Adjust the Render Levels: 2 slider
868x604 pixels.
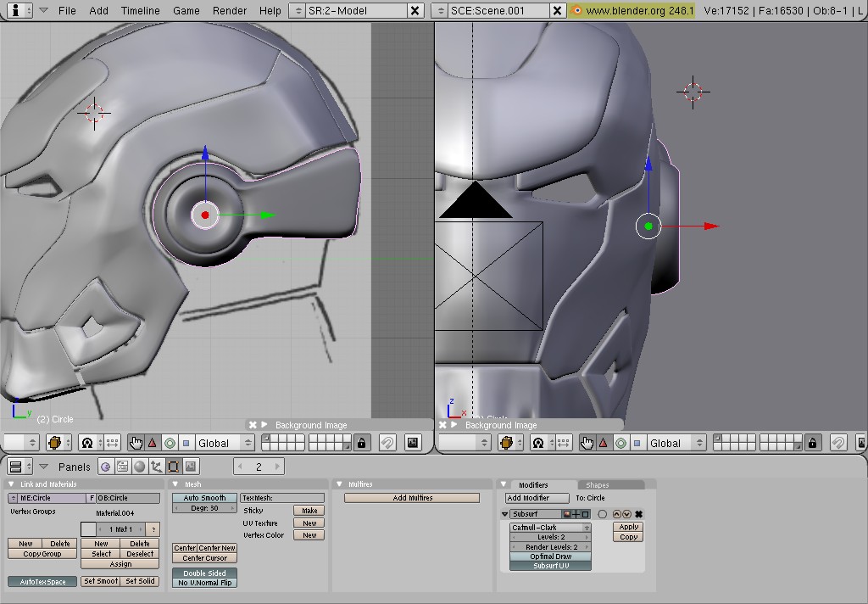[x=550, y=547]
